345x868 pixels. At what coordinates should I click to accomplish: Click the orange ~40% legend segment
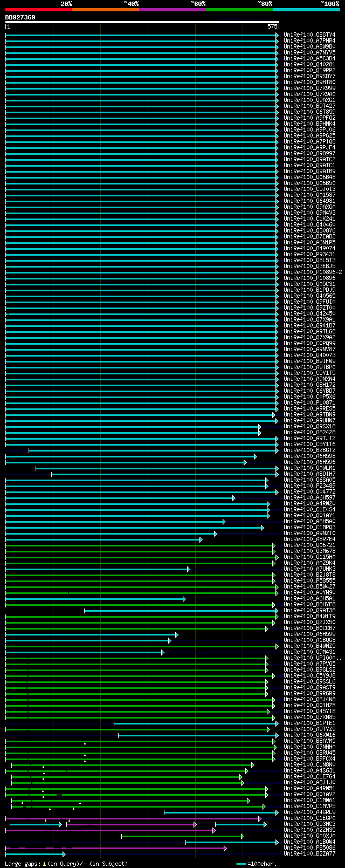[x=106, y=10]
